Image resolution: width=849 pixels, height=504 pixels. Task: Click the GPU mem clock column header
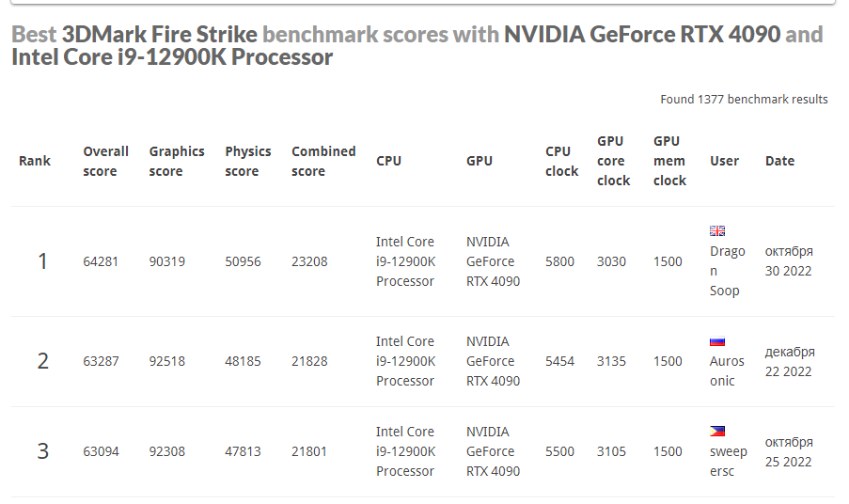pyautogui.click(x=669, y=161)
